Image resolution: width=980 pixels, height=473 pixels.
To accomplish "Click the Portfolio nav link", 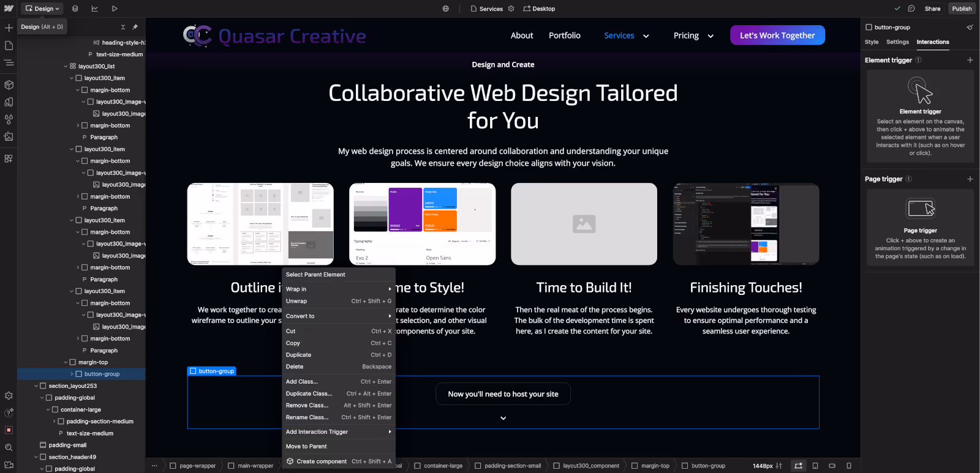I will [564, 35].
